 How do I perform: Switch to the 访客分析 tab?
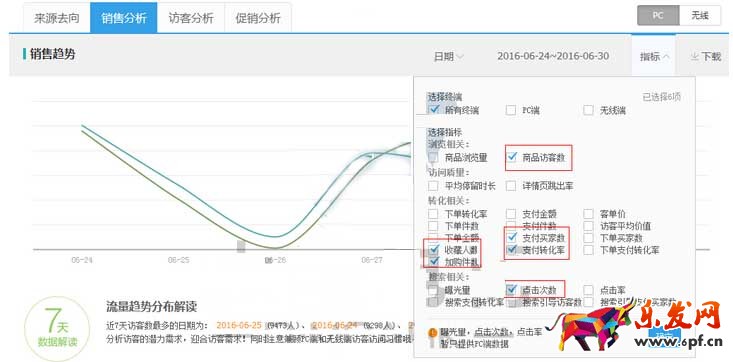pyautogui.click(x=191, y=18)
